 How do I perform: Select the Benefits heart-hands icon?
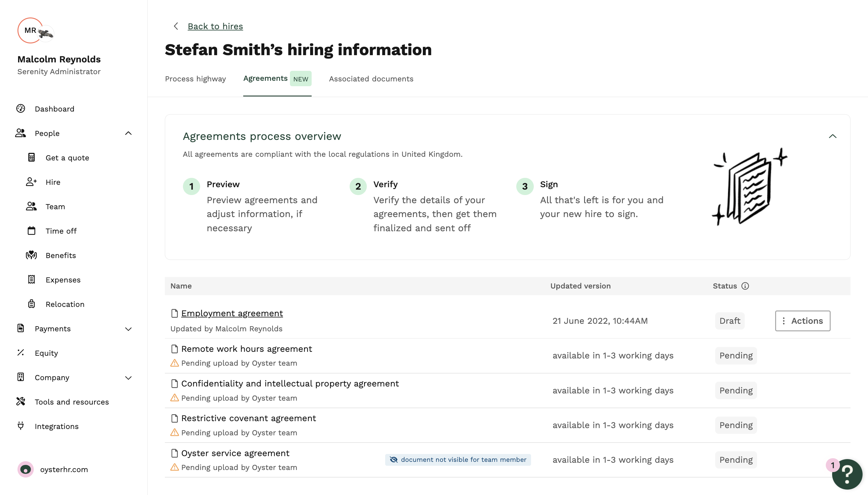(31, 255)
